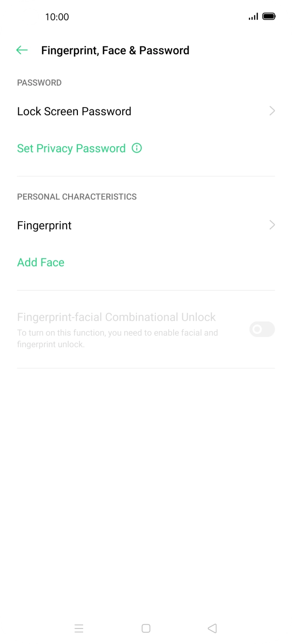This screenshot has width=292, height=644.
Task: Tap Set Privacy Password
Action: point(71,148)
